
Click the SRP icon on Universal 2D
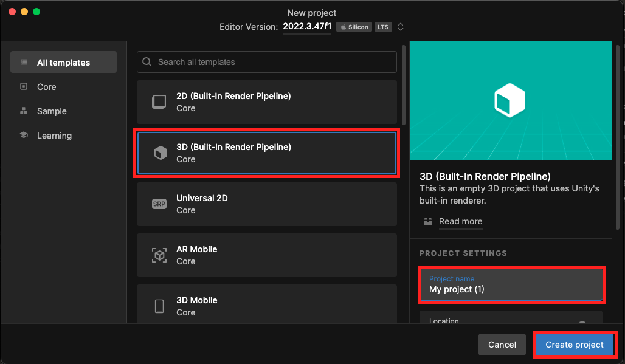click(159, 204)
